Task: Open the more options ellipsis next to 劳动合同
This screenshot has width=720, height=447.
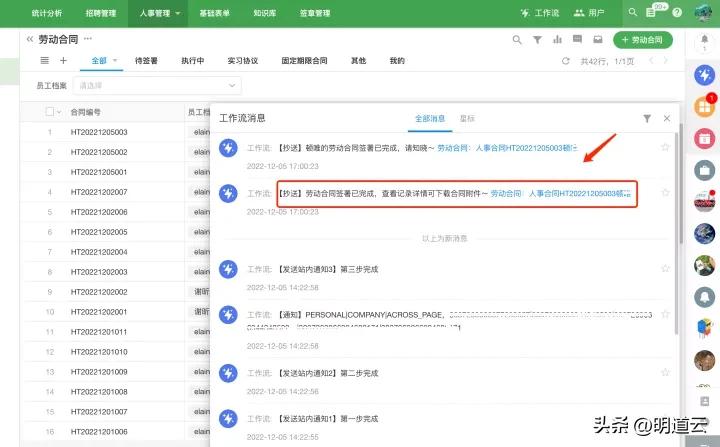Action: coord(88,39)
